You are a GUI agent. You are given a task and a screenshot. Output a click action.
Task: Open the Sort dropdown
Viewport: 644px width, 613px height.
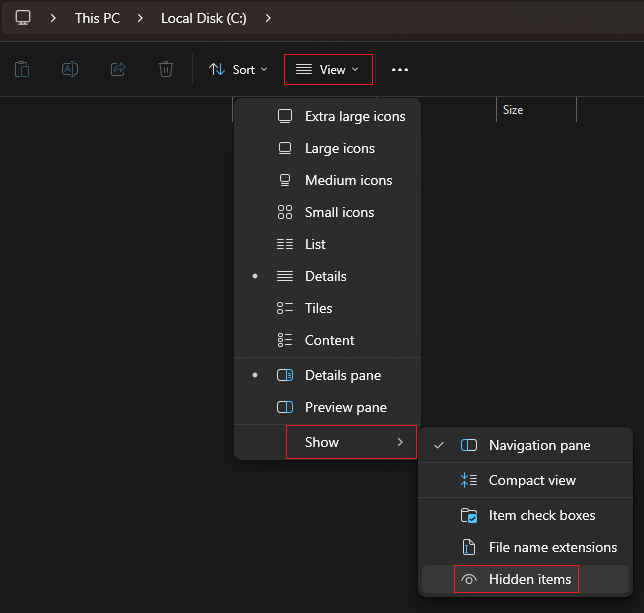click(x=238, y=69)
